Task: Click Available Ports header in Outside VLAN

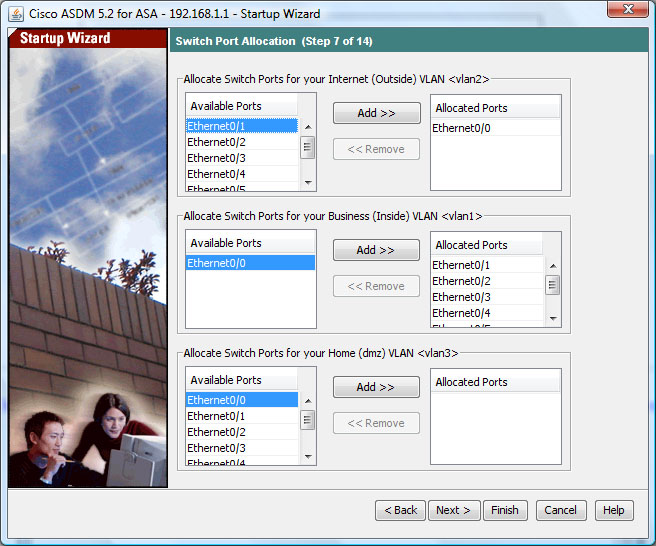Action: point(242,106)
